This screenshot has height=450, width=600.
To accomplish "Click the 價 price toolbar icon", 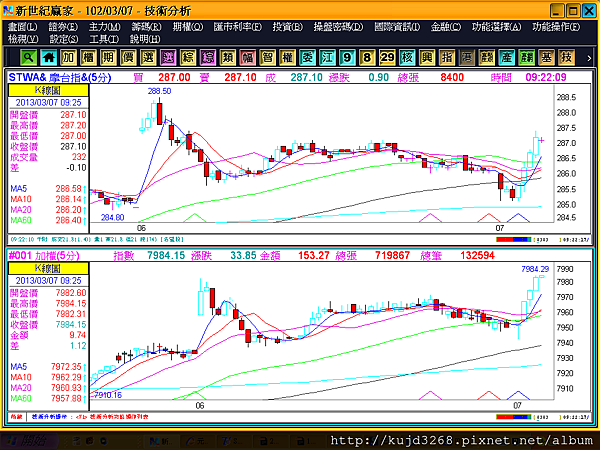I will coord(128,58).
